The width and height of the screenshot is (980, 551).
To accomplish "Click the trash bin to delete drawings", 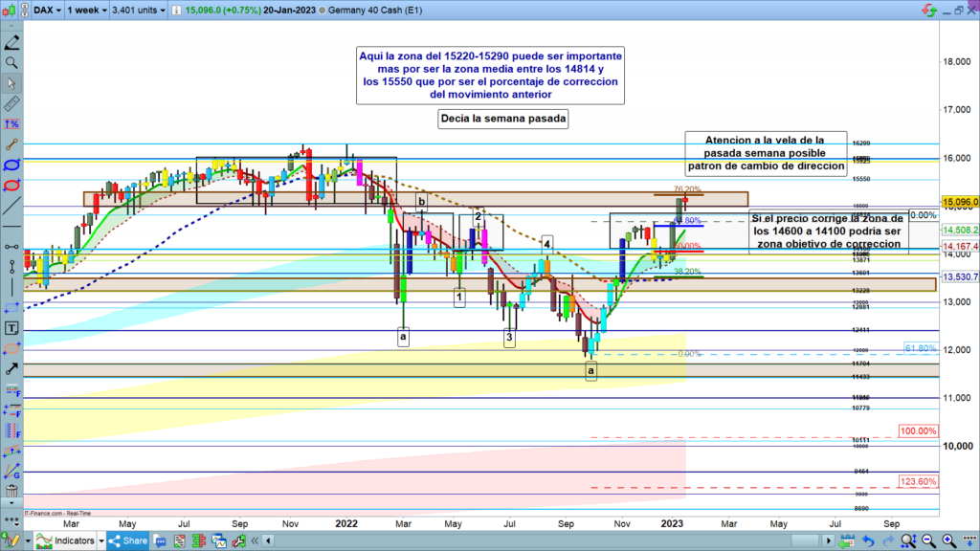I will (11, 493).
